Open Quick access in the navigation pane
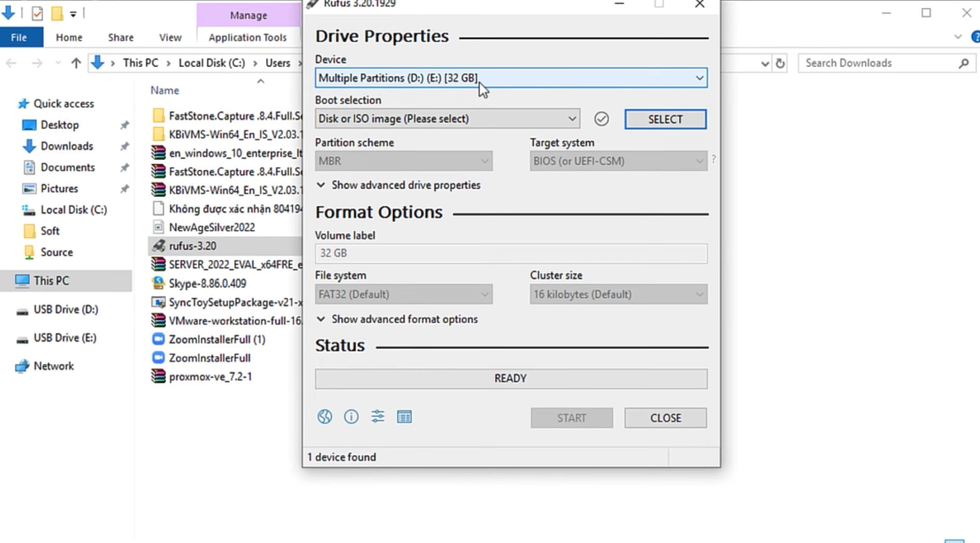980x543 pixels. tap(64, 104)
